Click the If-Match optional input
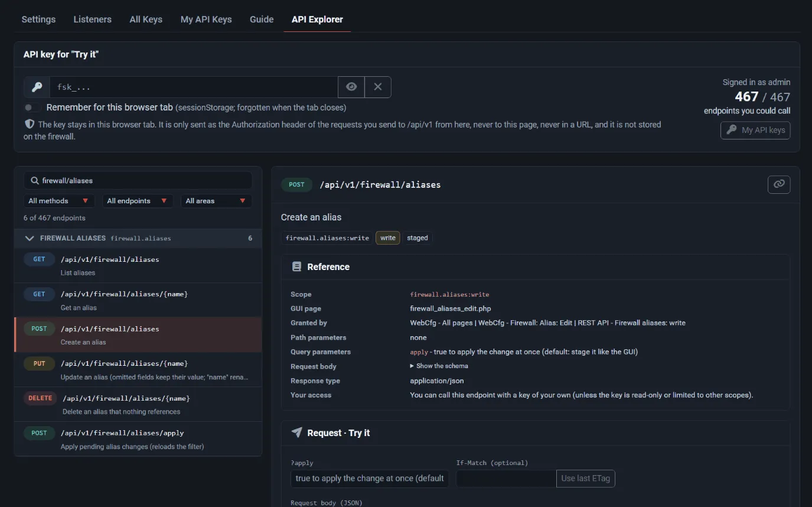812x507 pixels. point(506,478)
